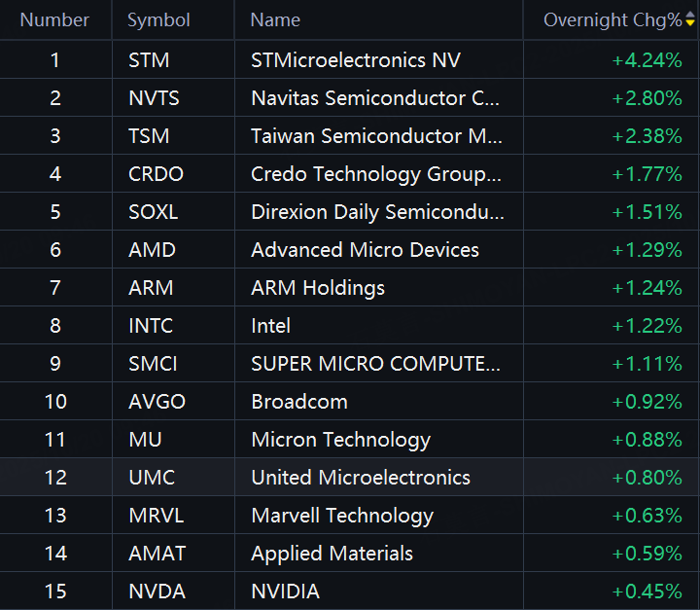
Task: Select the STM ticker symbol
Action: coord(149,60)
